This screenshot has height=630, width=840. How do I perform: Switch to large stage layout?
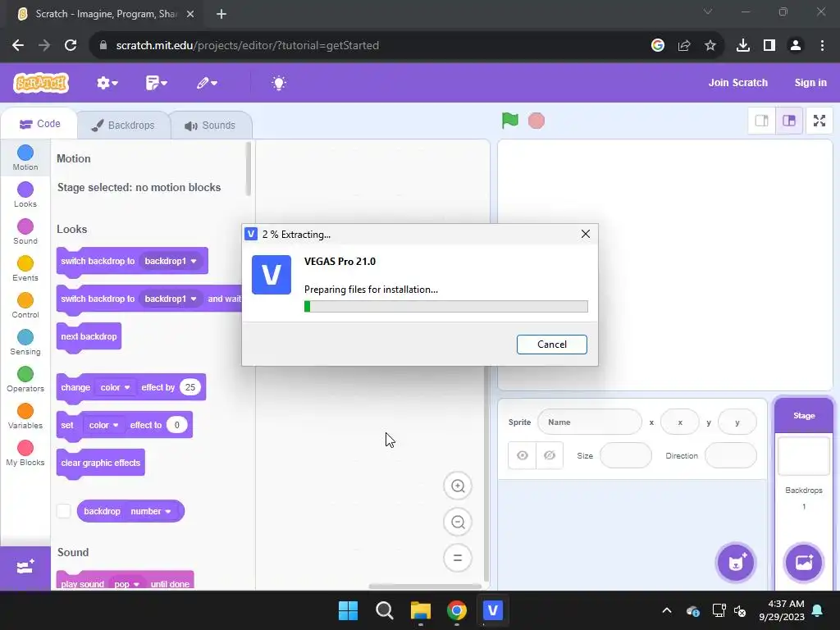[x=789, y=121]
